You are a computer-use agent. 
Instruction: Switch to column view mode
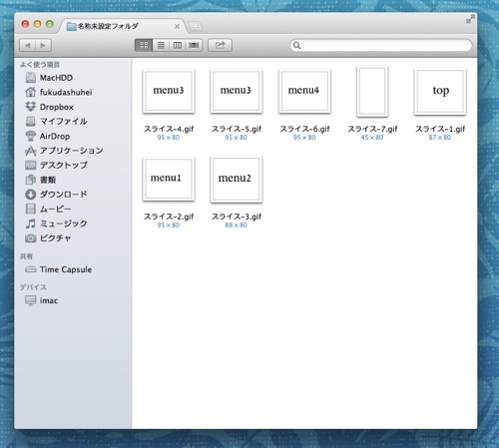tap(178, 45)
